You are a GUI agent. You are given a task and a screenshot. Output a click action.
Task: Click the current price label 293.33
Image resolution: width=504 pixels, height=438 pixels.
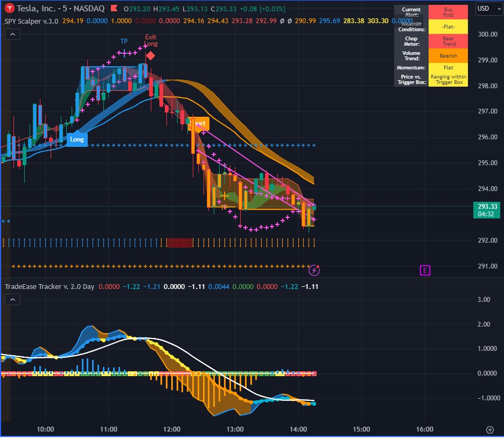[x=487, y=210]
